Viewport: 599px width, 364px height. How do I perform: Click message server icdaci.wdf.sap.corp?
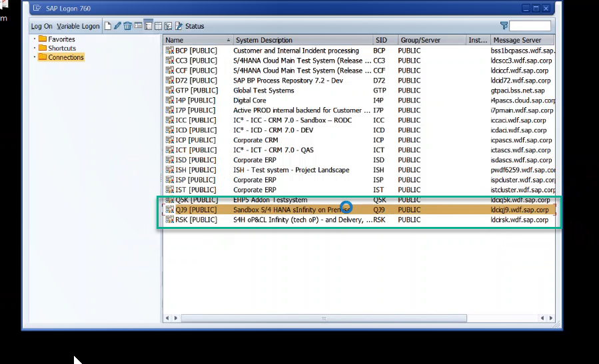click(x=518, y=130)
